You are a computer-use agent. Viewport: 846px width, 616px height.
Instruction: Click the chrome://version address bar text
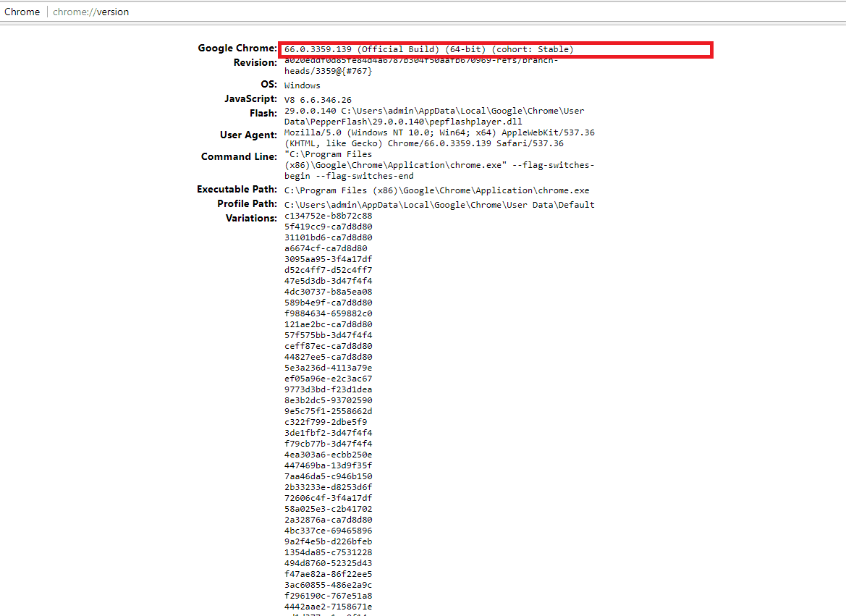(90, 12)
